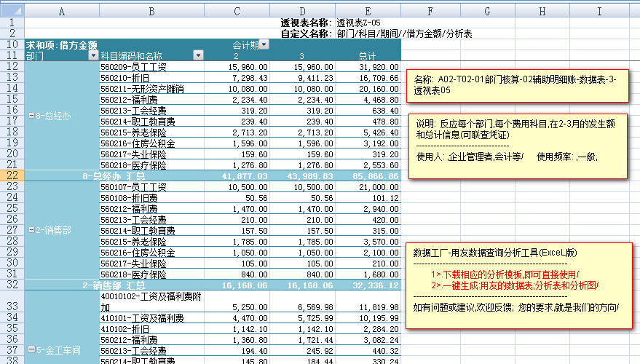The image size is (640, 364).
Task: Click the 求和项:借方金额 pivot header cell
Action: click(x=61, y=44)
